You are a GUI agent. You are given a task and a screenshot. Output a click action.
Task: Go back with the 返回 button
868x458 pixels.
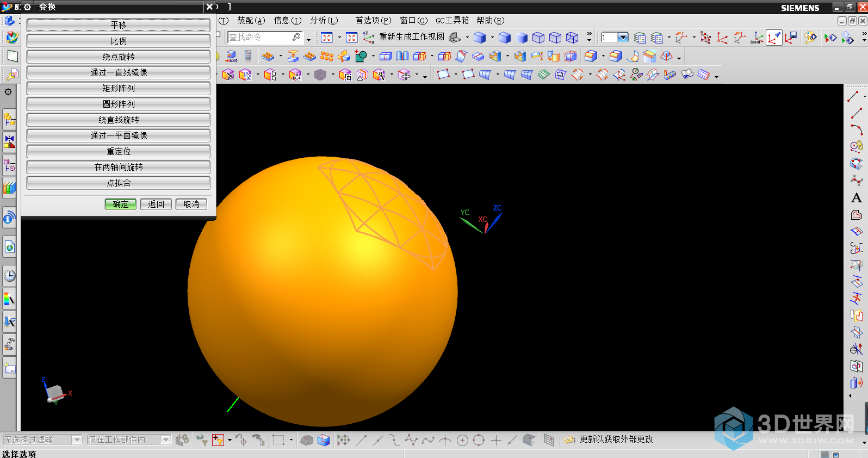156,204
